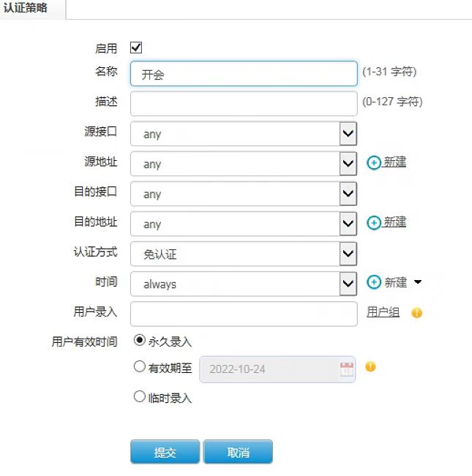Choose the 临时录入 radio option
Screen dimensions: 472x476
click(139, 397)
